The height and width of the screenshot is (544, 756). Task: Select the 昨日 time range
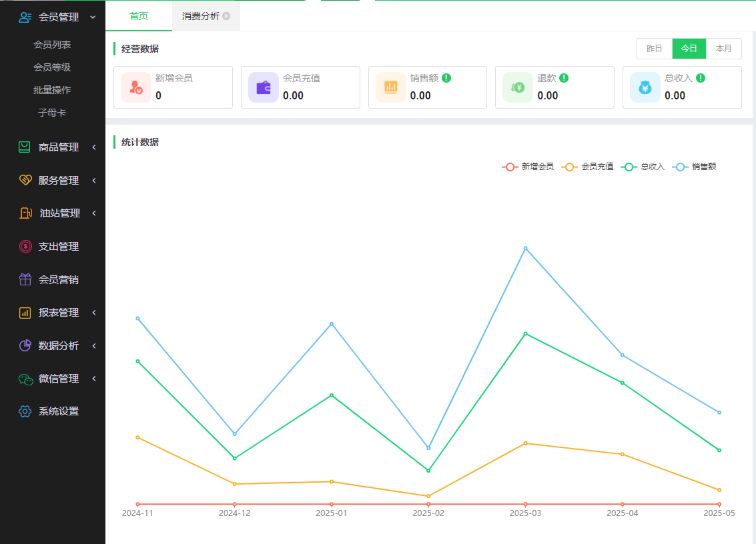click(x=655, y=49)
